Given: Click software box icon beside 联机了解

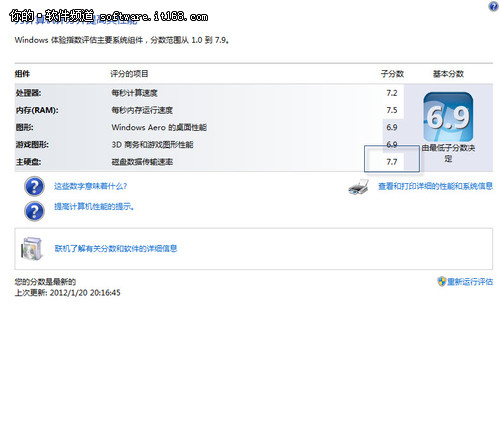Looking at the screenshot, I should coord(32,249).
